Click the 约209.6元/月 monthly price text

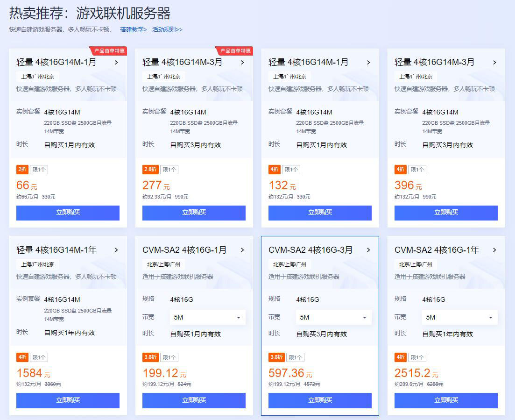[x=409, y=384]
